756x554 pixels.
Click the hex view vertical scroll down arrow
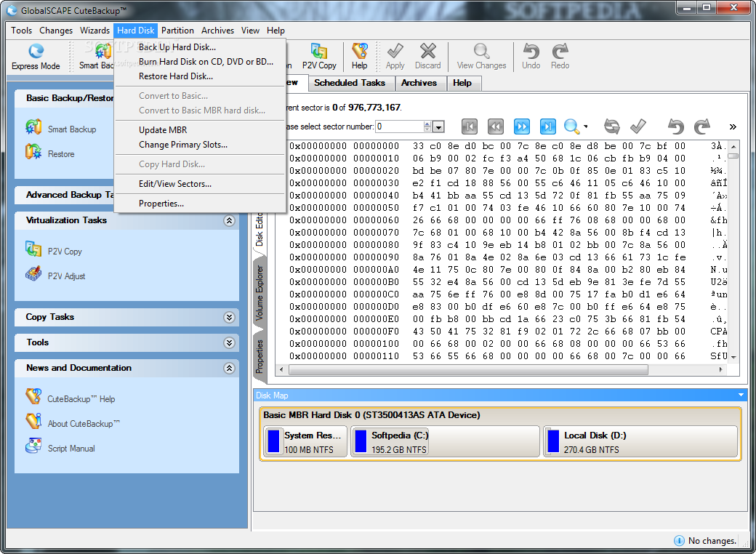pyautogui.click(x=733, y=357)
